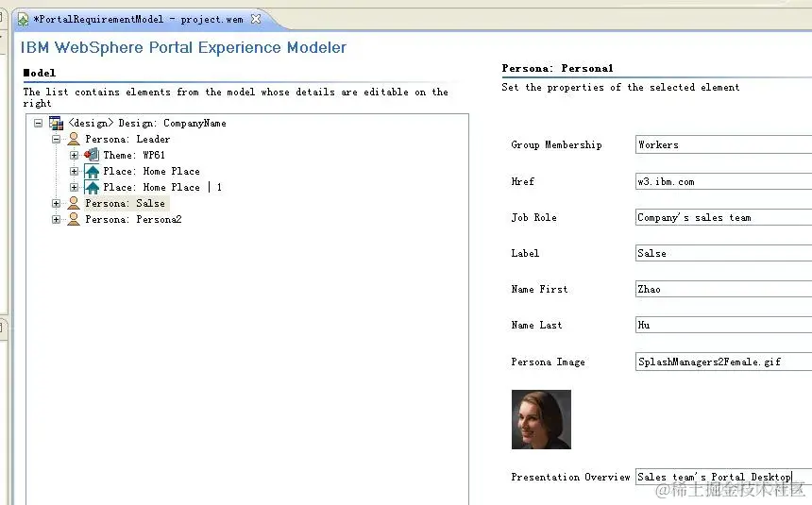Click the Group Membership field with Workers

(x=723, y=144)
